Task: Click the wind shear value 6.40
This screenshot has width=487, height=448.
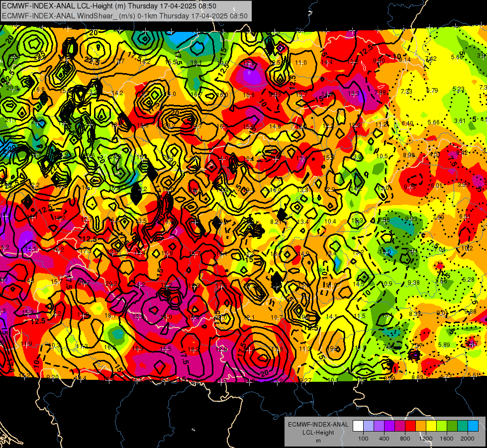Action: click(x=407, y=123)
